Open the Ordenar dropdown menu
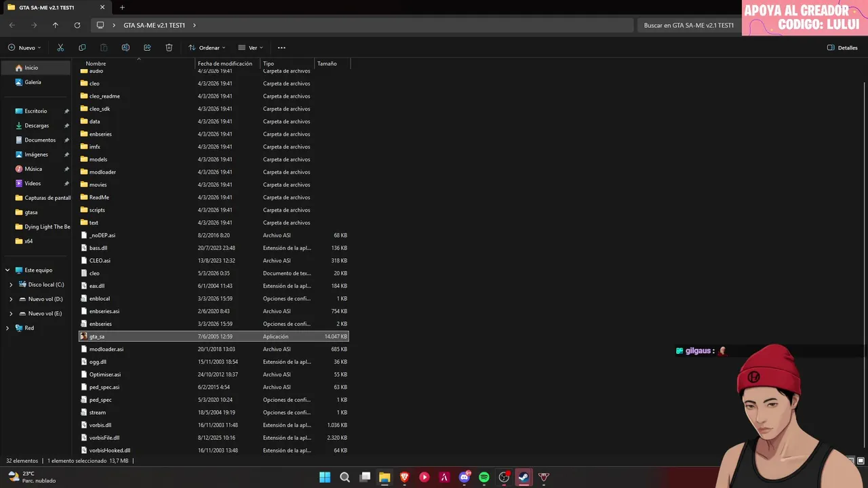Screen dimensions: 868x488 206,47
